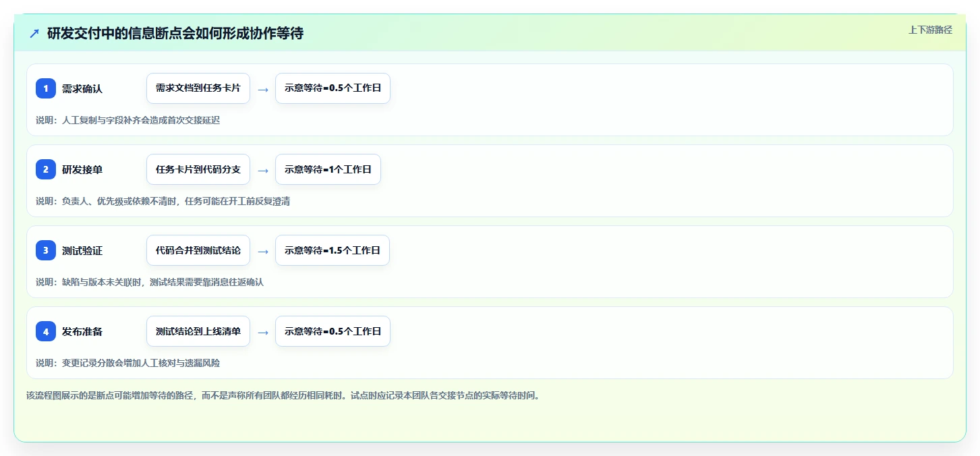Click the 上下游路径 label
The image size is (980, 456).
coord(930,30)
